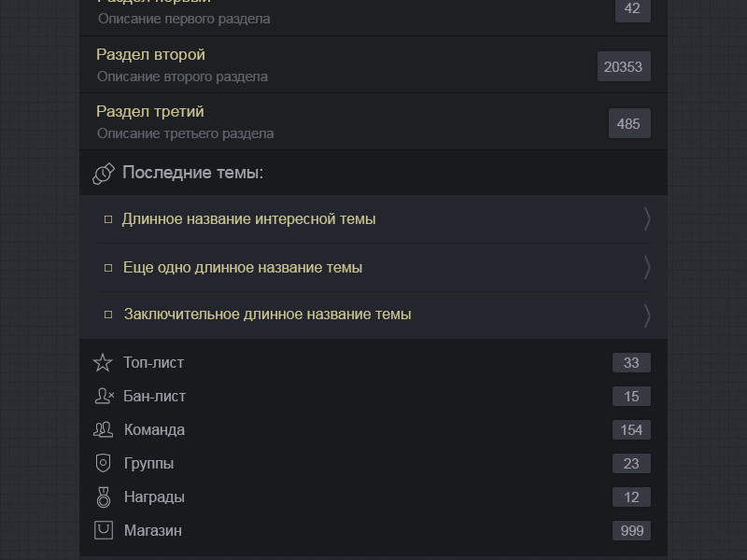Click the shield icon beside Группы
This screenshot has height=560, width=747.
(104, 464)
